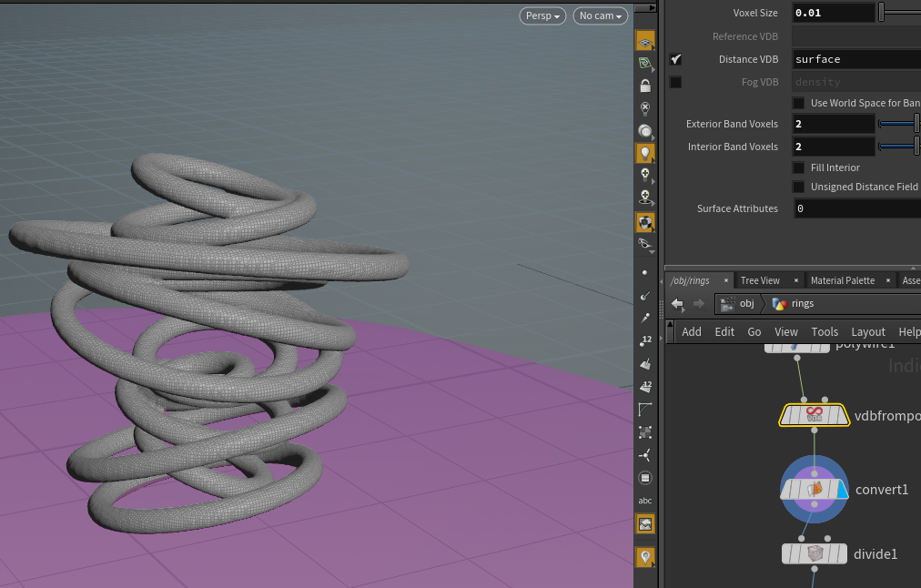Click the Exterior Band Voxels slider
This screenshot has width=921, height=588.
point(899,124)
